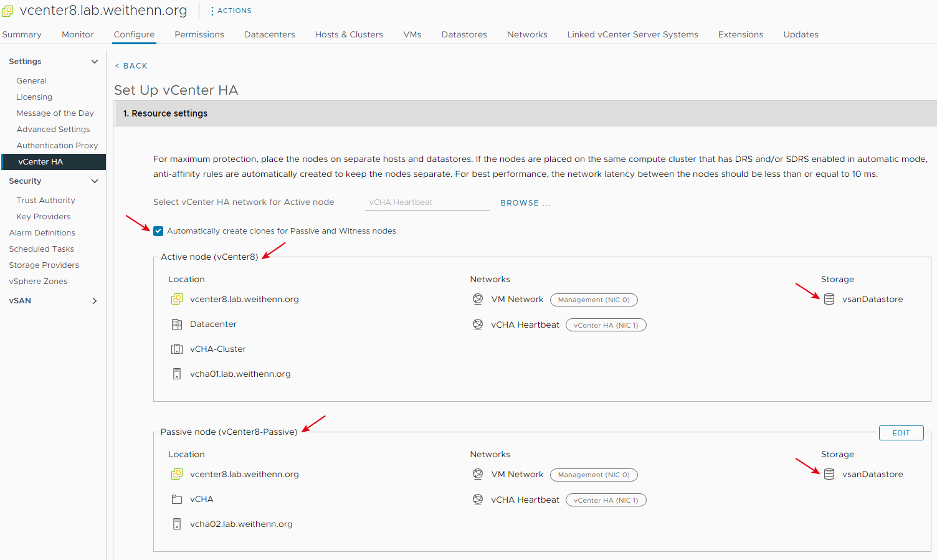Open the Permissions tab

199,34
